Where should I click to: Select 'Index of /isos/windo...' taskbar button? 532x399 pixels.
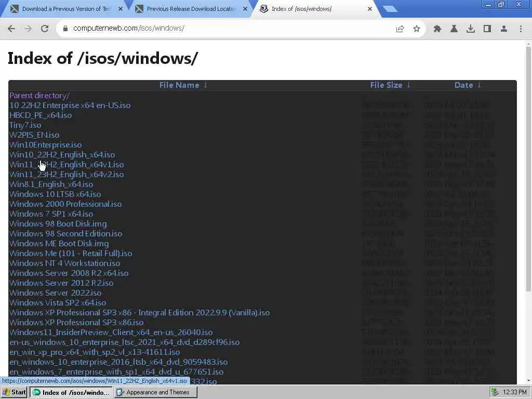(x=71, y=392)
